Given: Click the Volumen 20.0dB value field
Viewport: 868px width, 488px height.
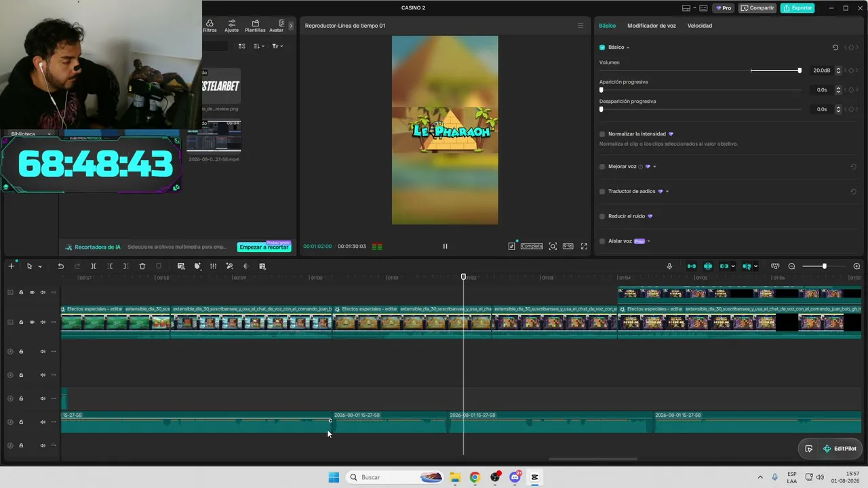Looking at the screenshot, I should [x=821, y=70].
